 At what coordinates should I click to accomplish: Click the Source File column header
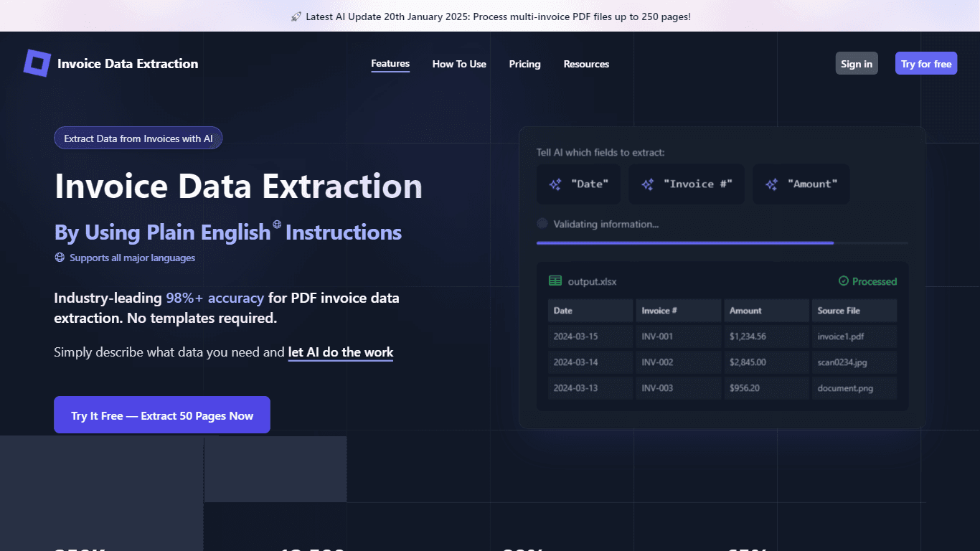(854, 311)
